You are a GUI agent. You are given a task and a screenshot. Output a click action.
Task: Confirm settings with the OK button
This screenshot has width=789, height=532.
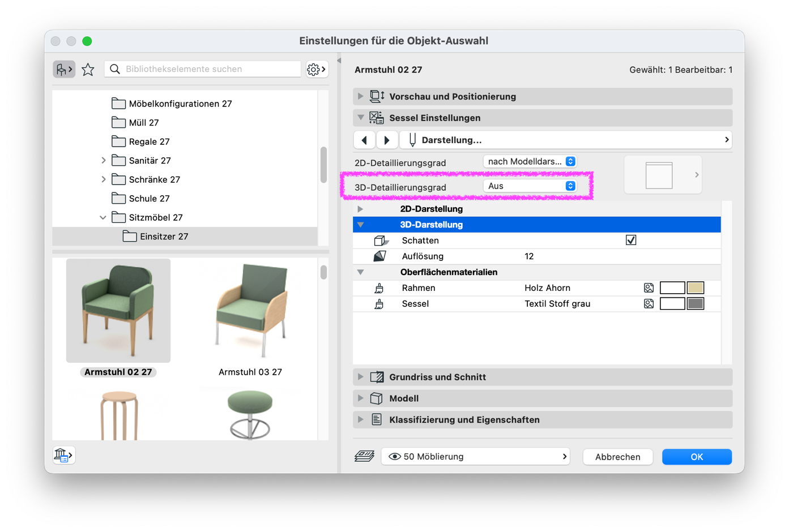click(x=697, y=457)
